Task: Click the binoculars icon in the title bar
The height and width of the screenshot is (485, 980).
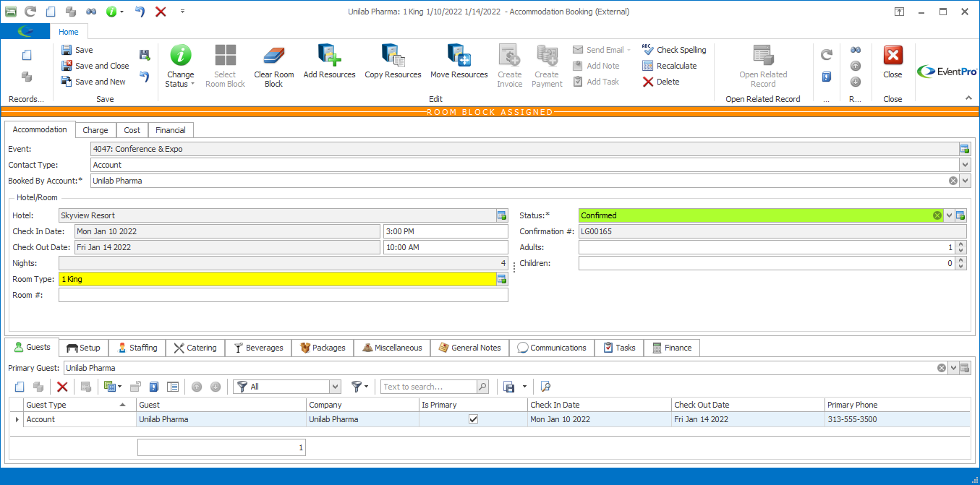Action: tap(91, 12)
